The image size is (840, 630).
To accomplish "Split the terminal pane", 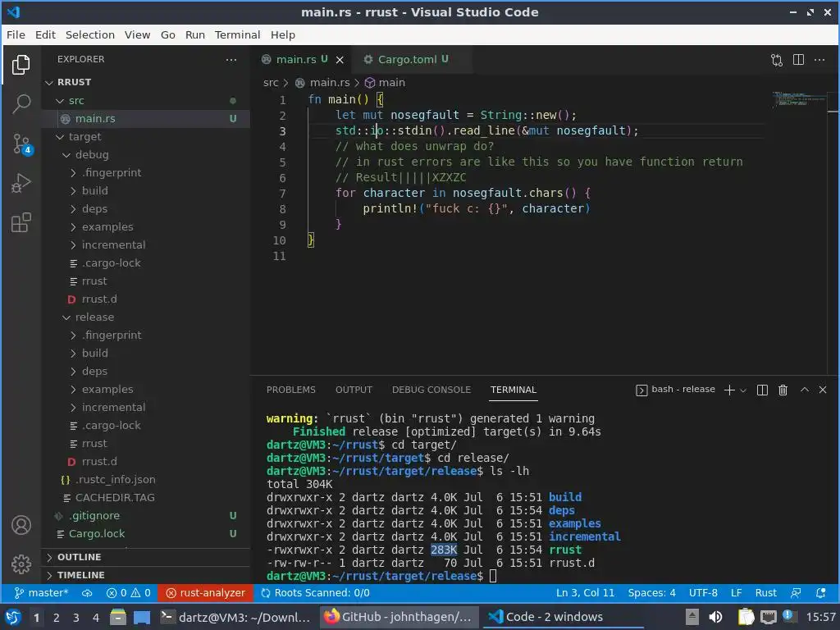I will pos(762,390).
